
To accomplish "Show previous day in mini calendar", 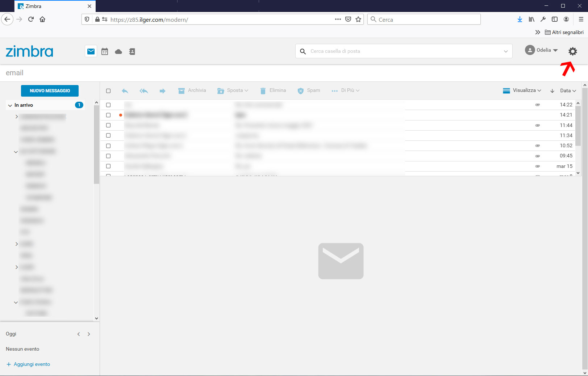I will pyautogui.click(x=79, y=334).
